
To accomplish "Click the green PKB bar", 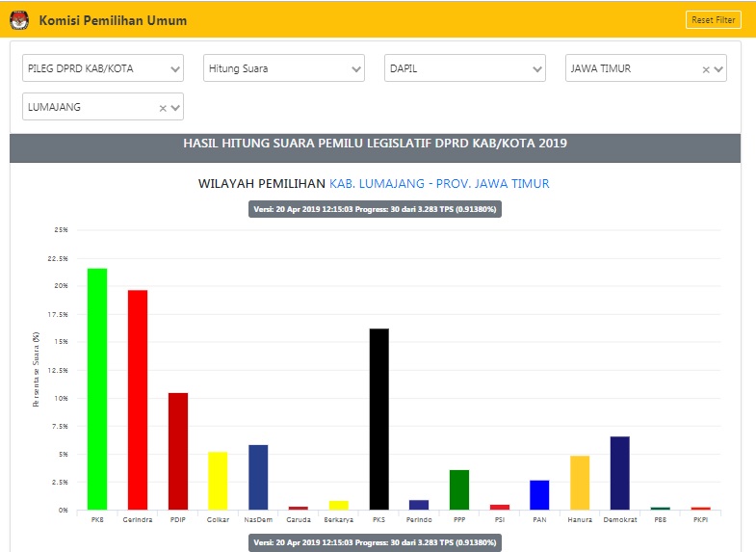I will click(97, 388).
